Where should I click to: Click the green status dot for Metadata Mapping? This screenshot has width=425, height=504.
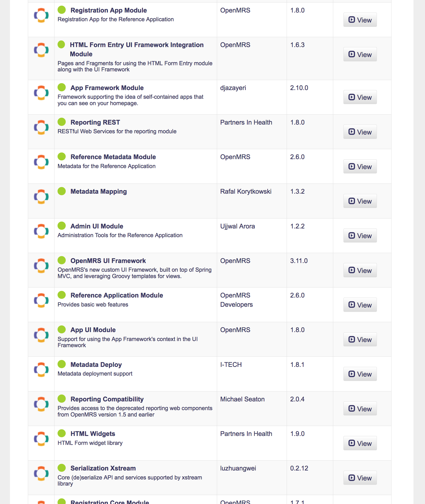pos(62,191)
